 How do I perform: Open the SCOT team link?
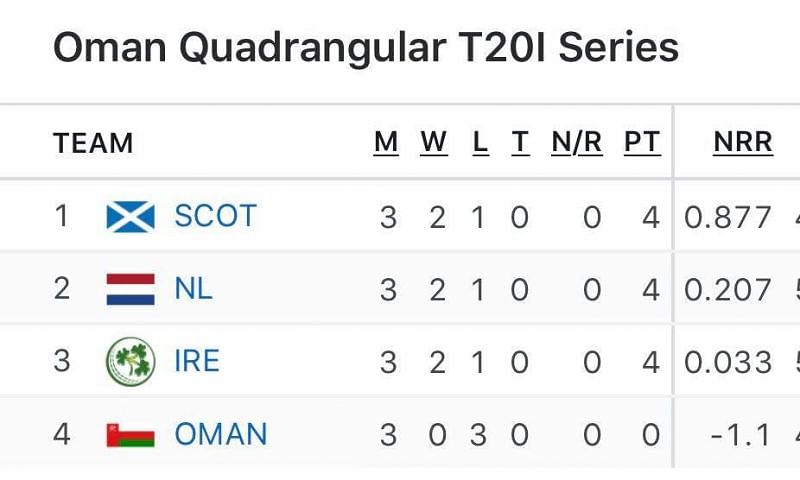tap(215, 216)
